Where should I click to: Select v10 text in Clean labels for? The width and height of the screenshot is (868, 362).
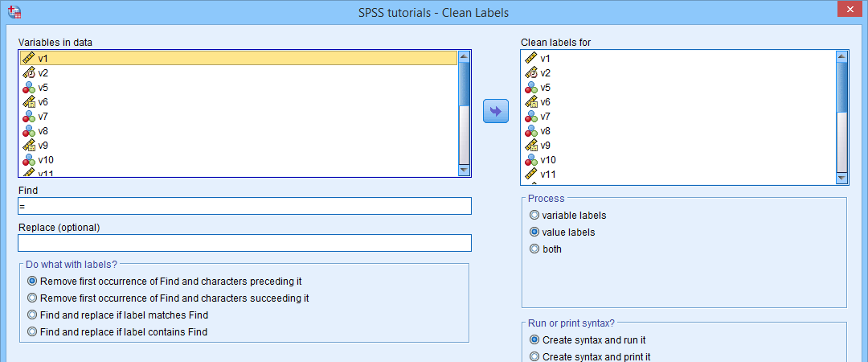[x=548, y=159]
